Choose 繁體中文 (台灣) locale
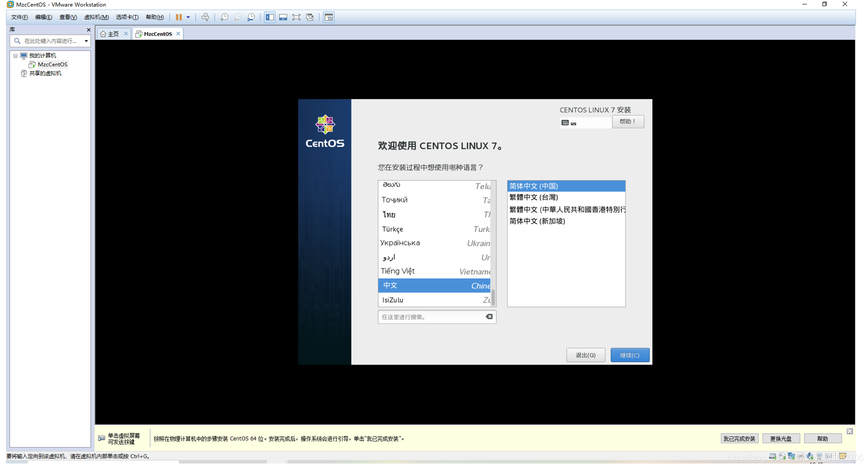 [566, 197]
